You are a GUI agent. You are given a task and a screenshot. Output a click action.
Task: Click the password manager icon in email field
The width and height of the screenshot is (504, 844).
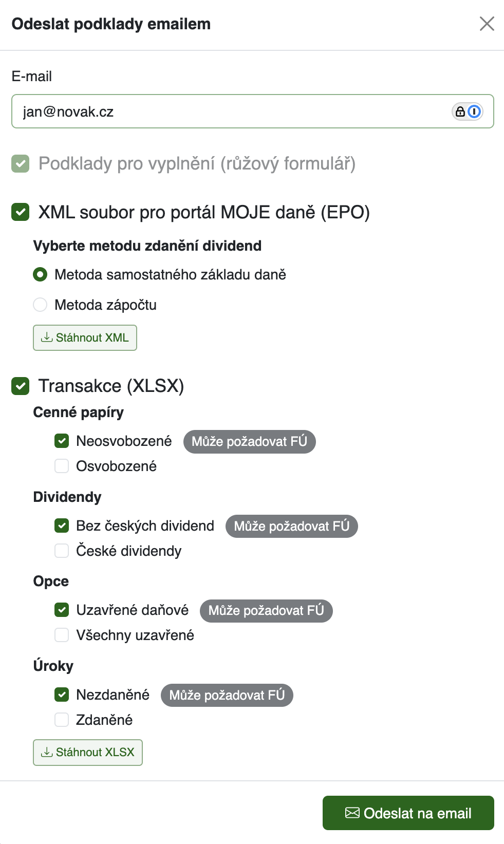tap(474, 111)
